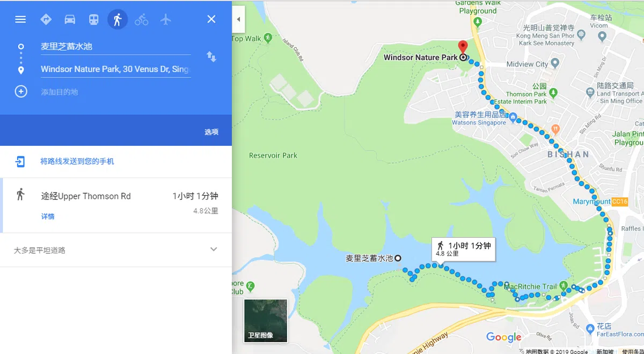Switch to driving directions mode
Viewport: 644px width, 354px height.
tap(70, 19)
